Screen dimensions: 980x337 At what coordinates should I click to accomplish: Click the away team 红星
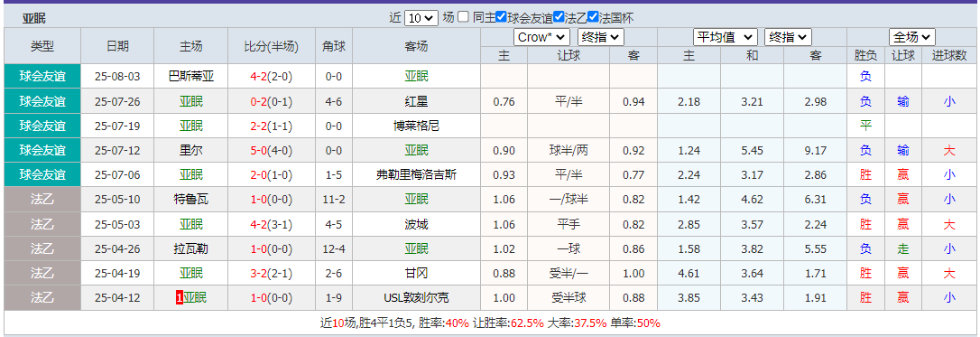tap(416, 101)
